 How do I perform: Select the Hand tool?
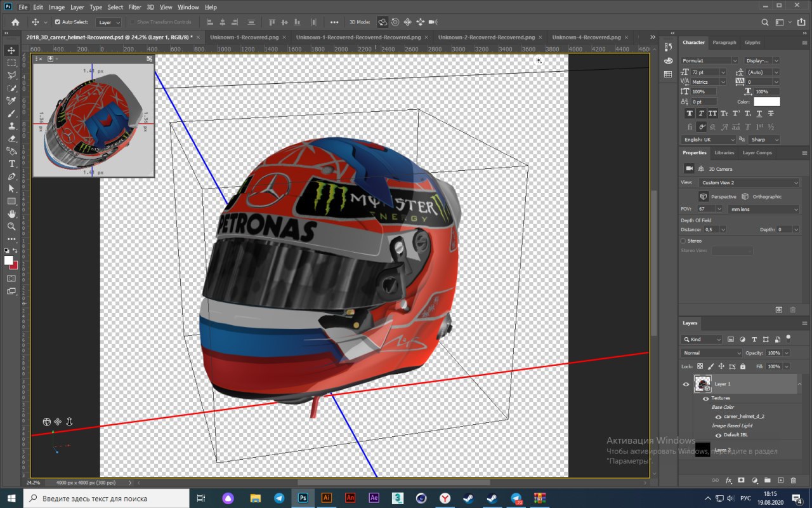[x=11, y=214]
